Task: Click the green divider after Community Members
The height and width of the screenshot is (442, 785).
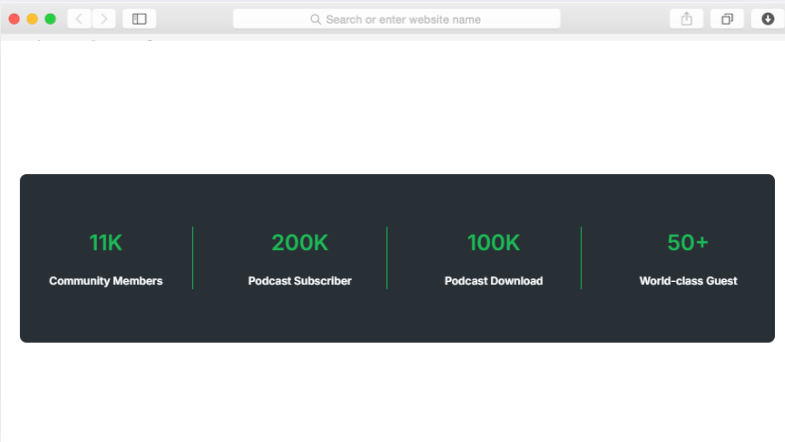Action: click(193, 258)
